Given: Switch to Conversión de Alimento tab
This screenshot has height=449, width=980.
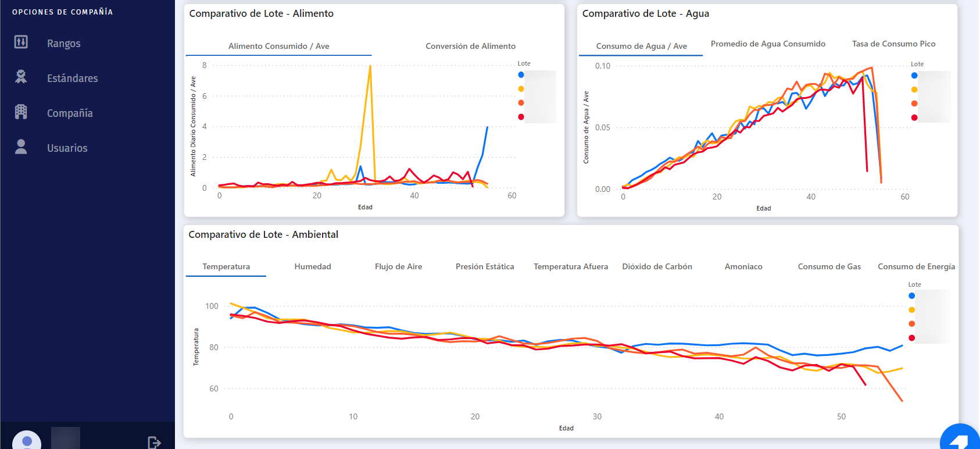Looking at the screenshot, I should click(470, 46).
